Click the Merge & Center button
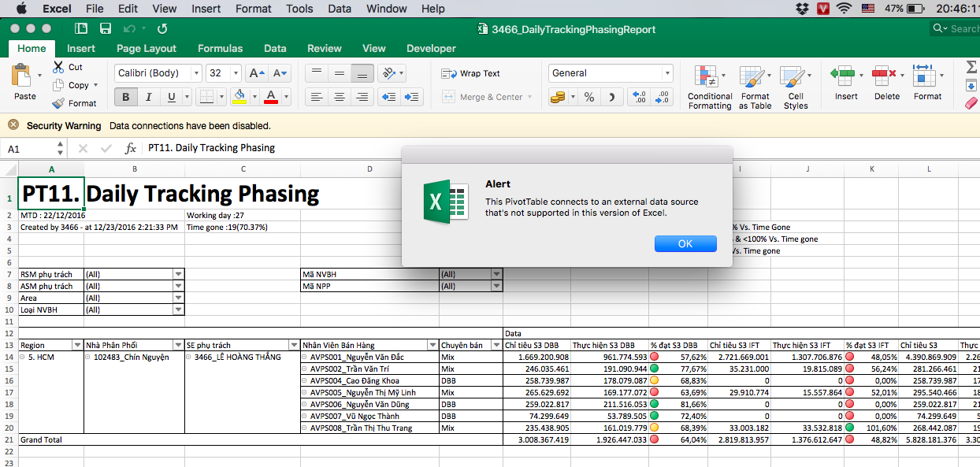The width and height of the screenshot is (980, 467). tap(482, 97)
